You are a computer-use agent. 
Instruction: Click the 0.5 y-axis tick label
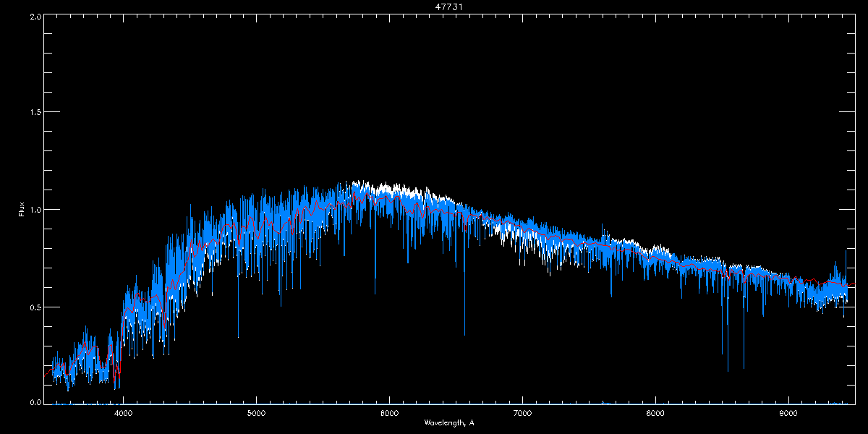34,307
